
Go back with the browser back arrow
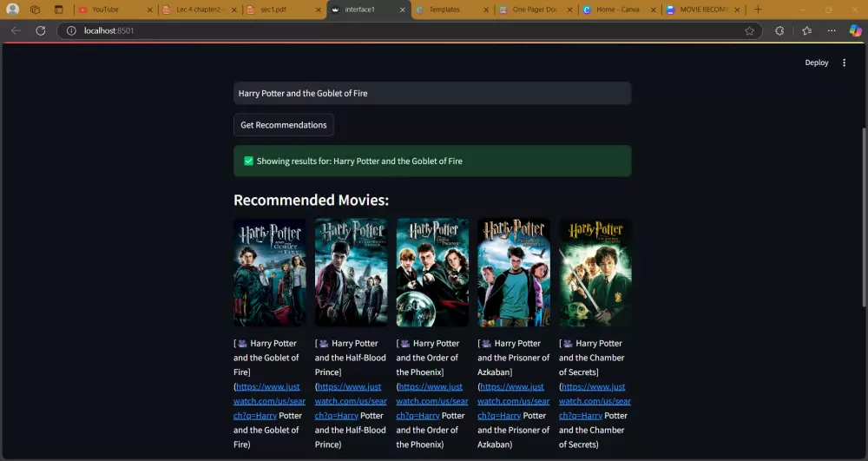[x=16, y=31]
